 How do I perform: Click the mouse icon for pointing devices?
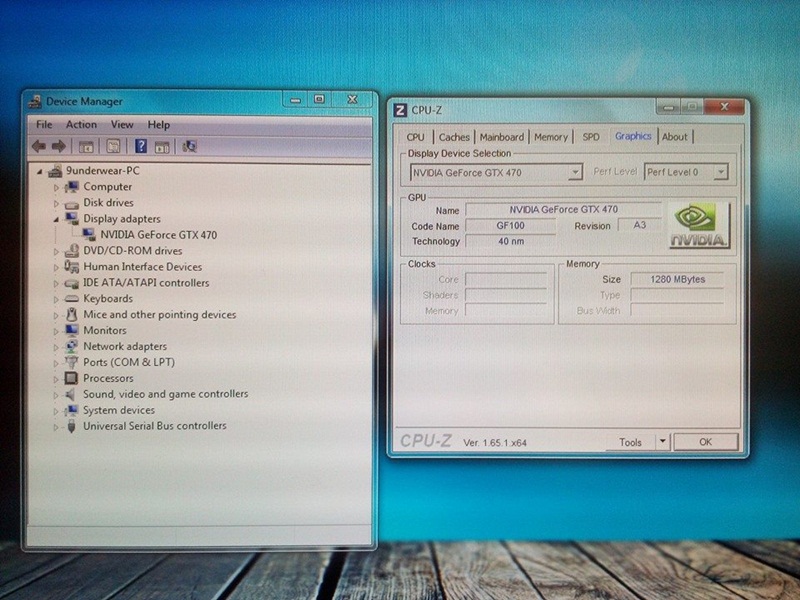click(71, 314)
